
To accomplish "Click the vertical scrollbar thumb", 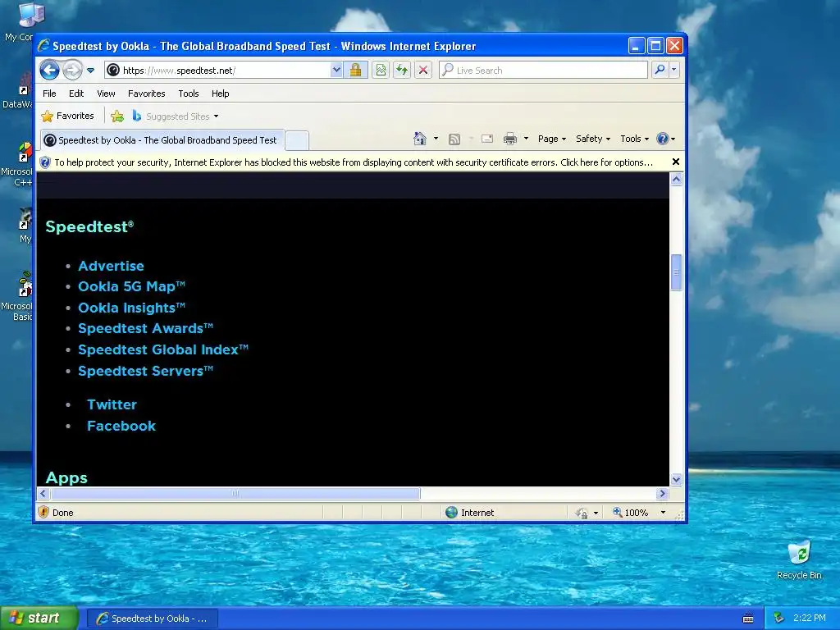I will [x=676, y=272].
